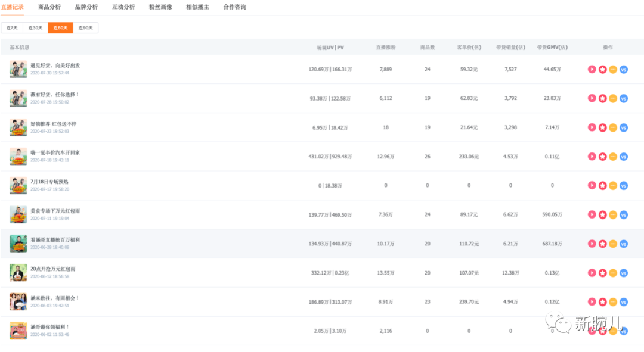Switch the time filter to 近90天
This screenshot has width=644, height=352.
(86, 28)
